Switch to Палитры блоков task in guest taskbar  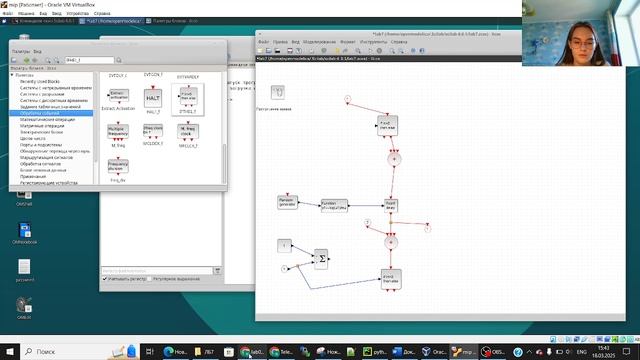[171, 21]
